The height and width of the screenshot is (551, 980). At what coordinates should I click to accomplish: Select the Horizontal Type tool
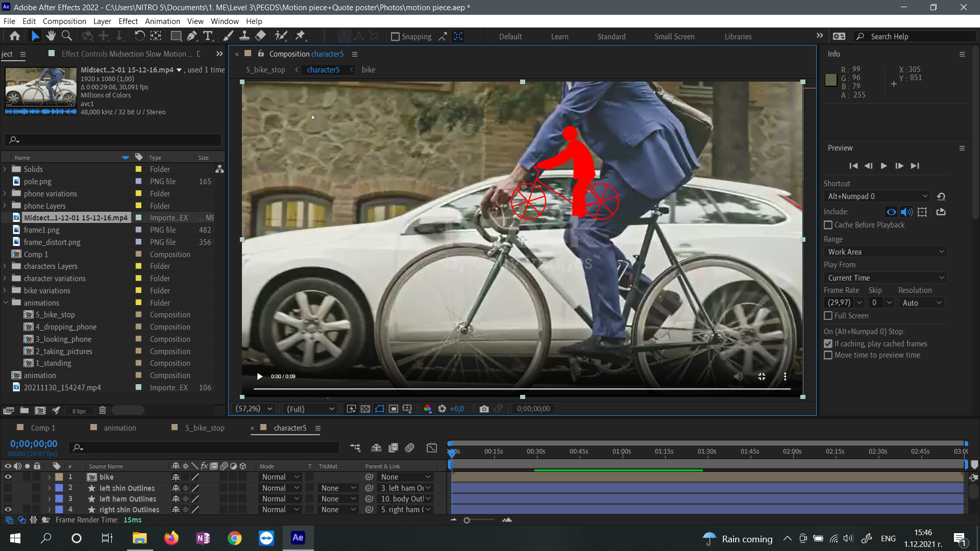pyautogui.click(x=208, y=36)
